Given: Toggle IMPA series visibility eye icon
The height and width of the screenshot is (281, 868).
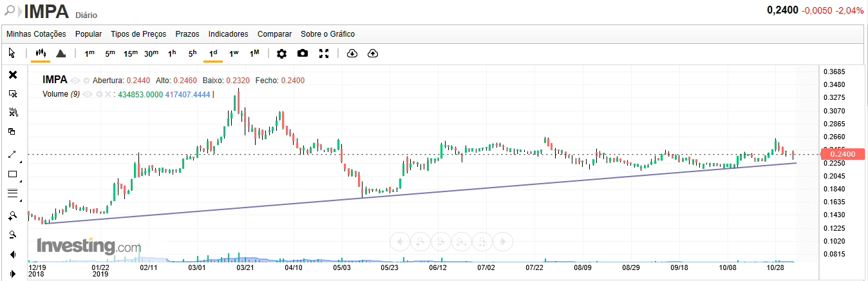Looking at the screenshot, I should click(75, 81).
